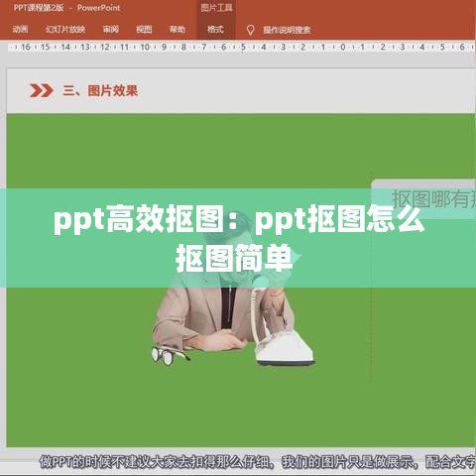The width and height of the screenshot is (476, 476).
Task: Click the PPT课程第2版 - PowerPoint window title
Action: point(66,8)
